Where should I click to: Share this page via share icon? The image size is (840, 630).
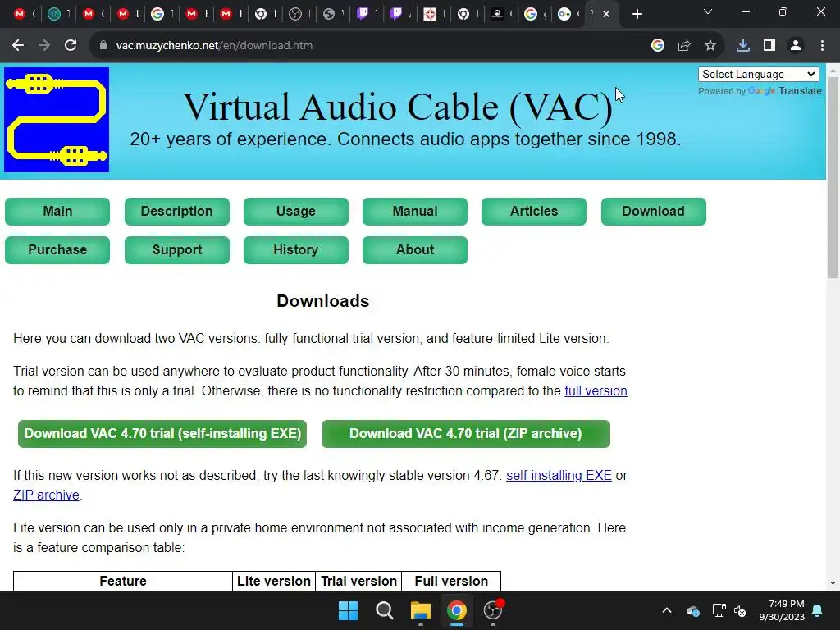[684, 46]
